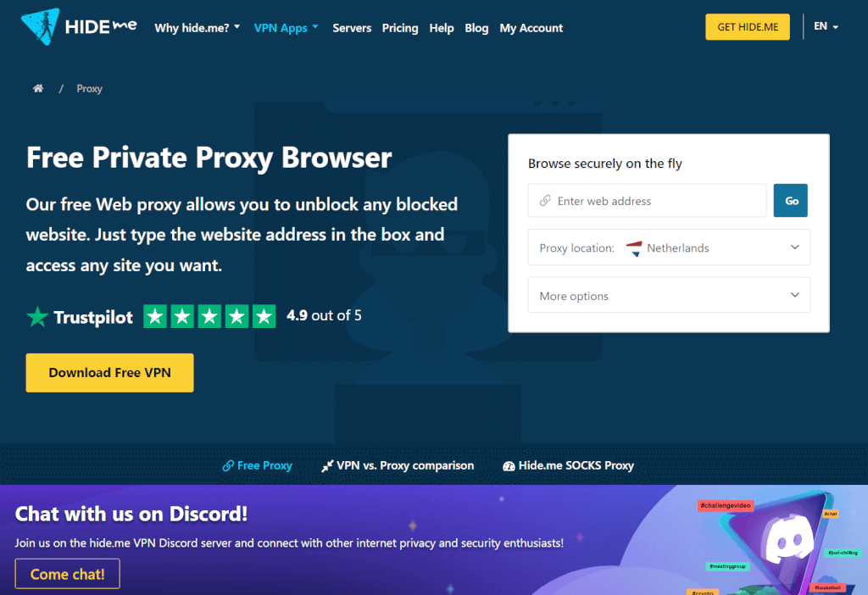Click the Free Proxy chain icon
The height and width of the screenshot is (595, 868).
[x=228, y=465]
